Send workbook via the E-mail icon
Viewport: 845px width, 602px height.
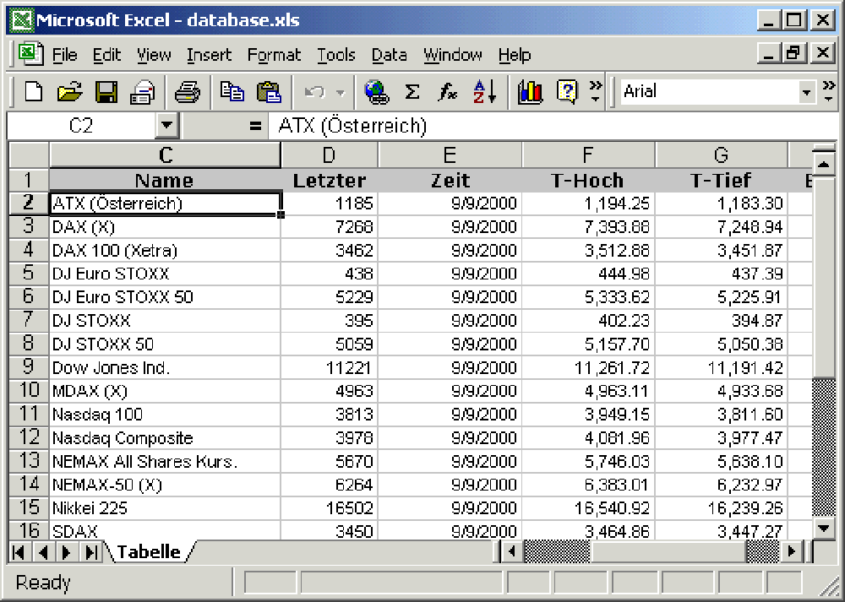[x=142, y=92]
